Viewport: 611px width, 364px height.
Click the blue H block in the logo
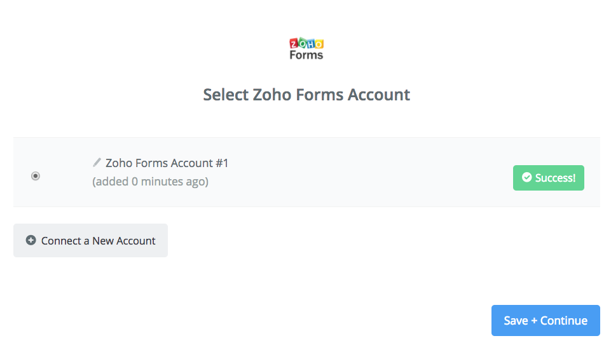click(310, 44)
